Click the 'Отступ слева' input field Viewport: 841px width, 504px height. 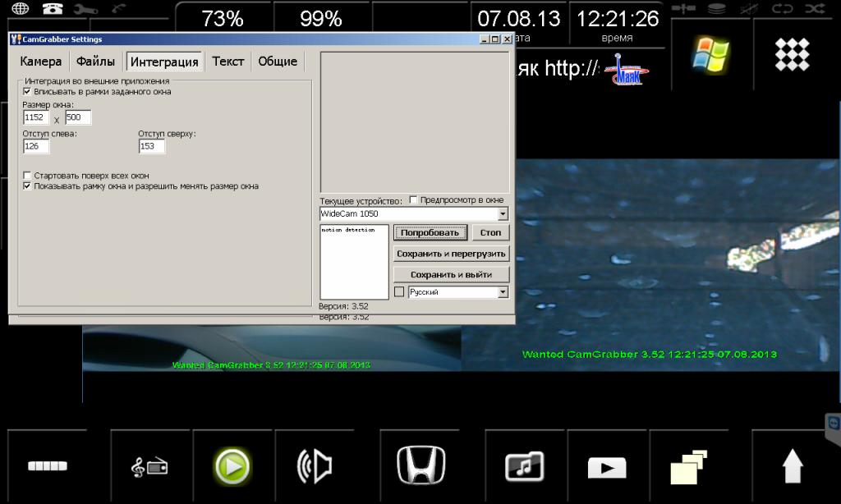point(37,146)
